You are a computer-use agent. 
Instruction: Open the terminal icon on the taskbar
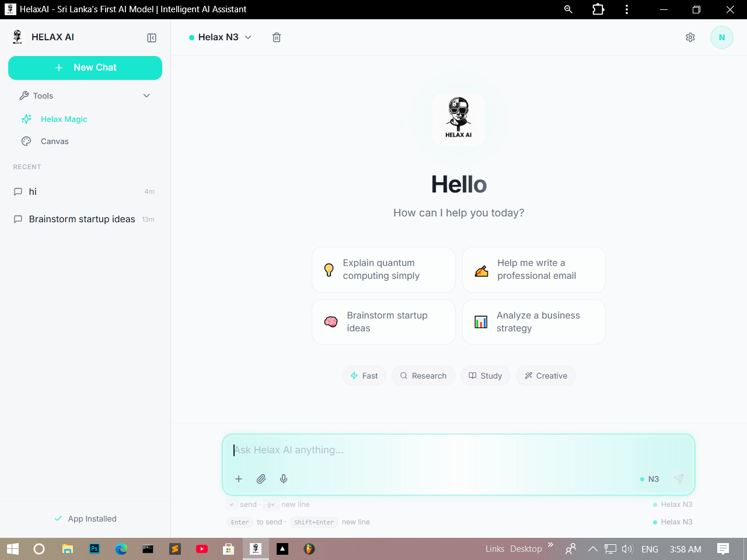tap(148, 549)
